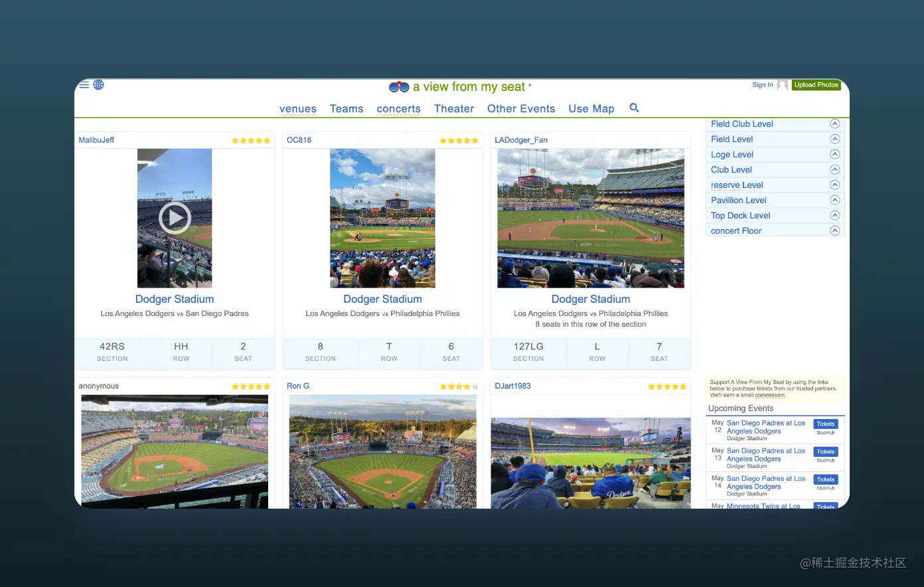924x587 pixels.
Task: Open the venues menu
Action: coord(298,109)
